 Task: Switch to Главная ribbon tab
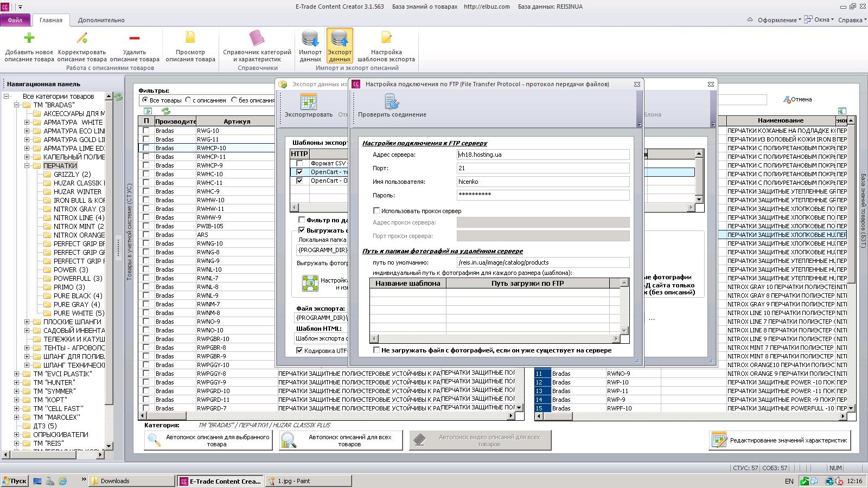51,20
